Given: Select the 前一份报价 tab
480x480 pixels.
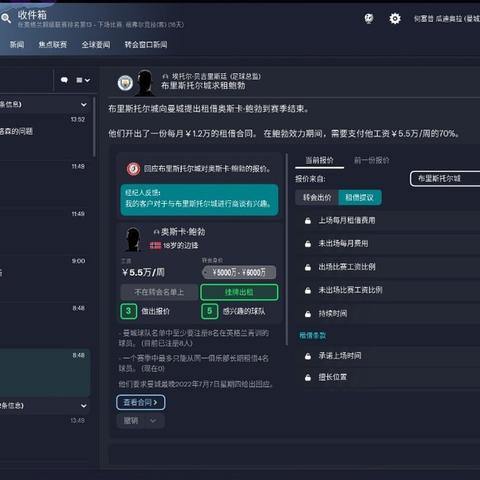Looking at the screenshot, I should (371, 161).
